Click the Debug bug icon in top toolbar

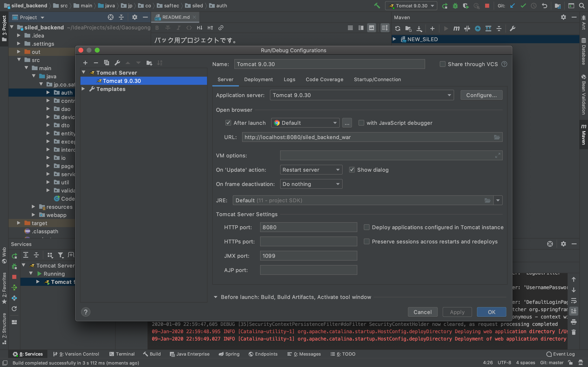click(x=455, y=6)
